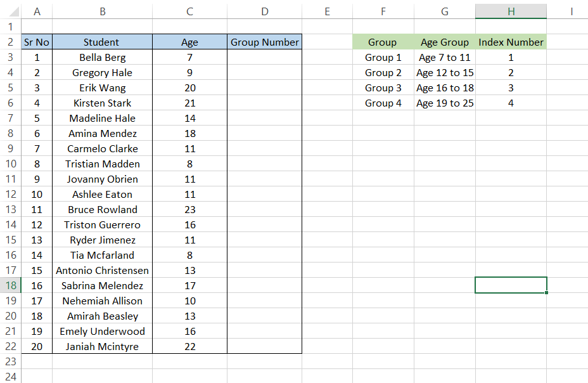The height and width of the screenshot is (383, 588).
Task: Click the select-all corner of the sheet
Action: pos(10,11)
